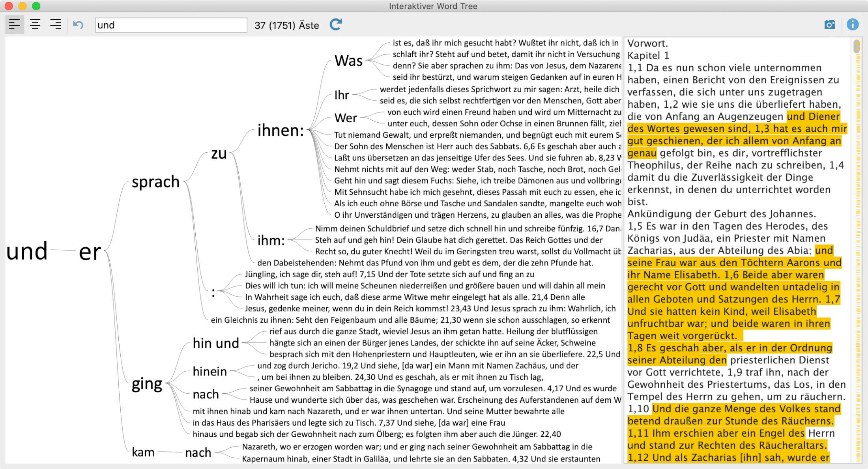
Task: Select centered tree layout icon
Action: [35, 24]
